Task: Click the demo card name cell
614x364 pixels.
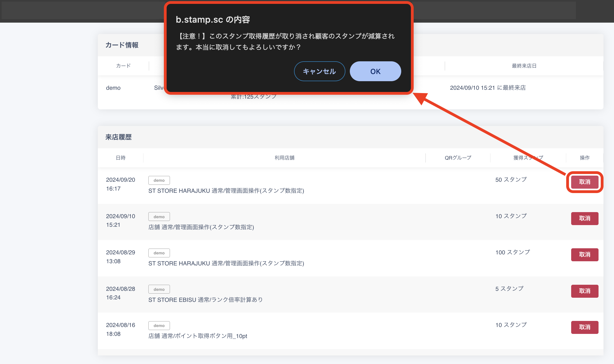Action: click(113, 88)
